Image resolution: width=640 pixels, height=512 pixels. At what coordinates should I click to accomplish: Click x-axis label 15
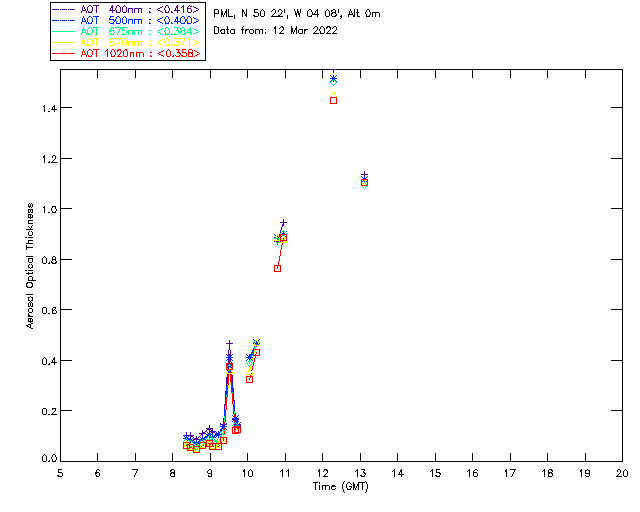[x=435, y=473]
